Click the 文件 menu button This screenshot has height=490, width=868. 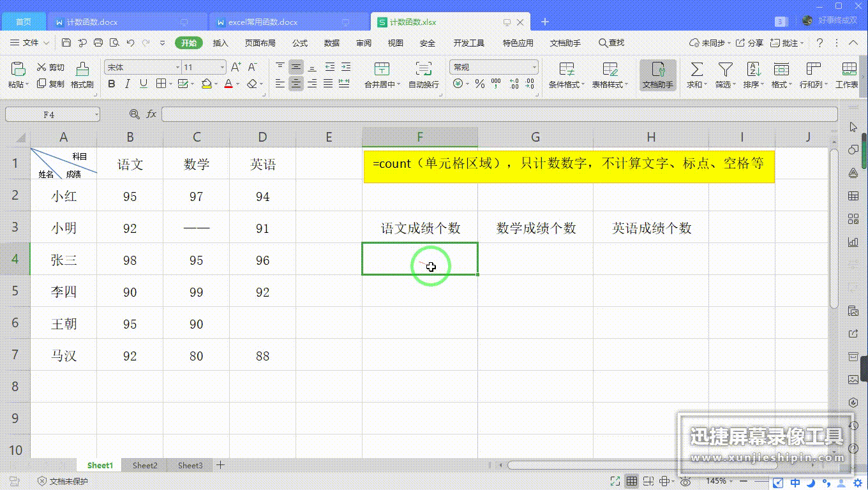(29, 43)
